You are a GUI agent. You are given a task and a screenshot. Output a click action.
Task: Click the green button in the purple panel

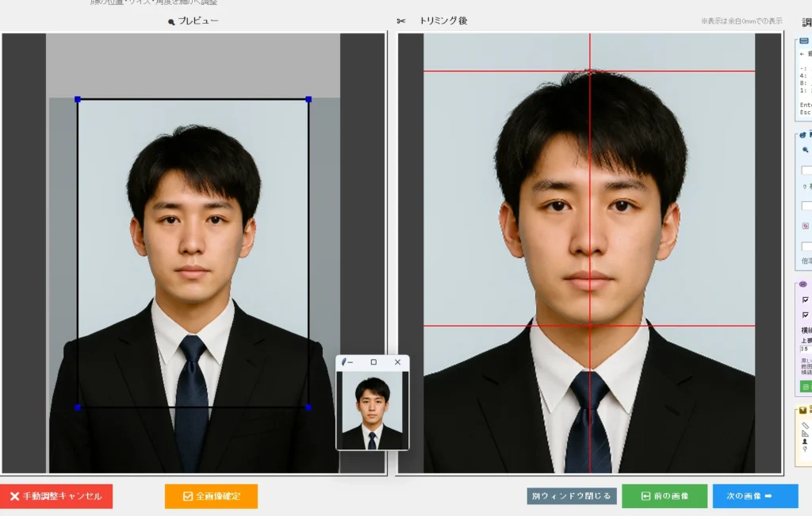[x=806, y=387]
